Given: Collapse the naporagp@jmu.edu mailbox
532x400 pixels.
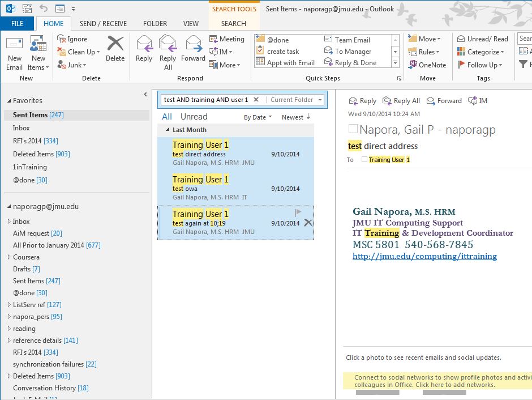Looking at the screenshot, I should [x=9, y=206].
